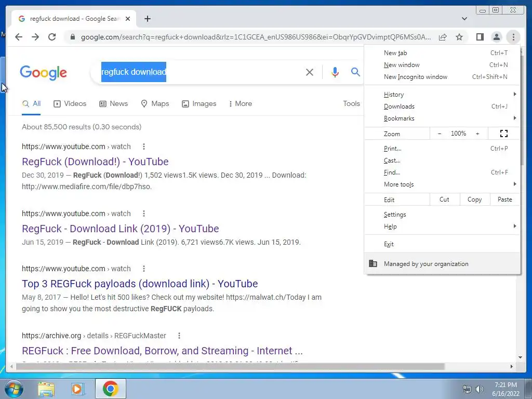Share this page via share icon
Viewport: 532px width, 399px height.
(x=443, y=37)
